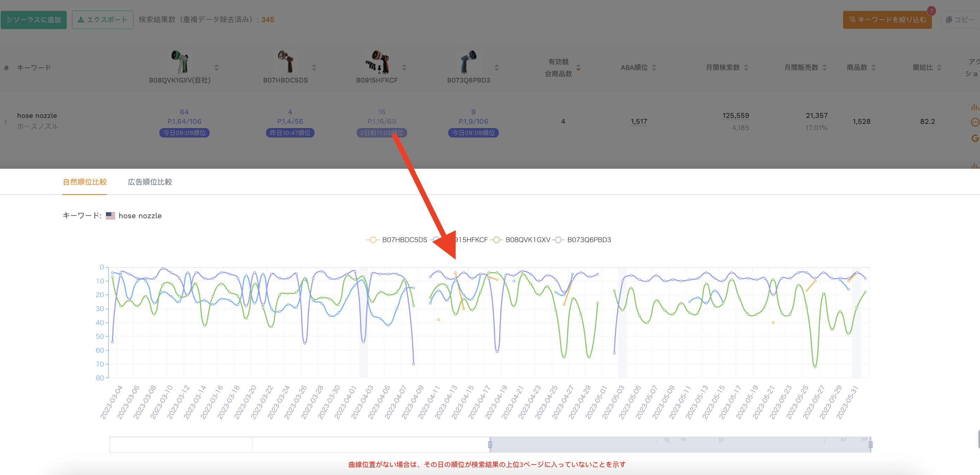Click キーワードを絞り込む filter button

point(887,19)
